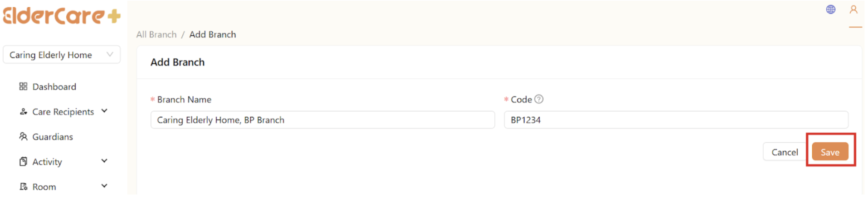The height and width of the screenshot is (201, 868).
Task: Click the Care Recipients person icon
Action: (23, 111)
